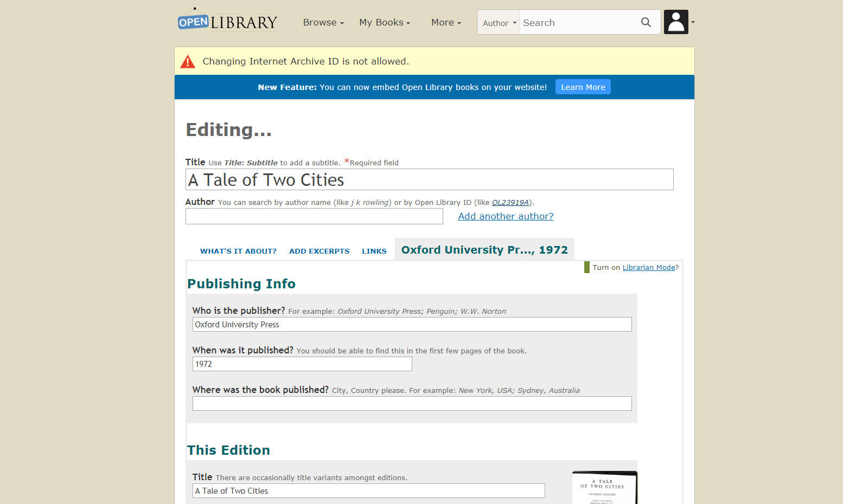843x504 pixels.
Task: Switch to the Add Excerpts tab
Action: [320, 251]
